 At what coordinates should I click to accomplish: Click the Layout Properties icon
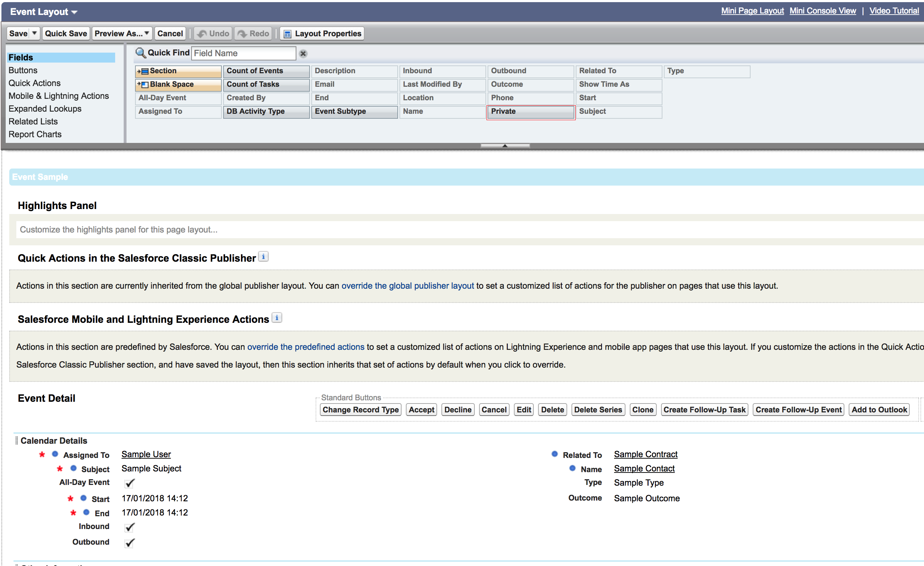[x=287, y=34]
